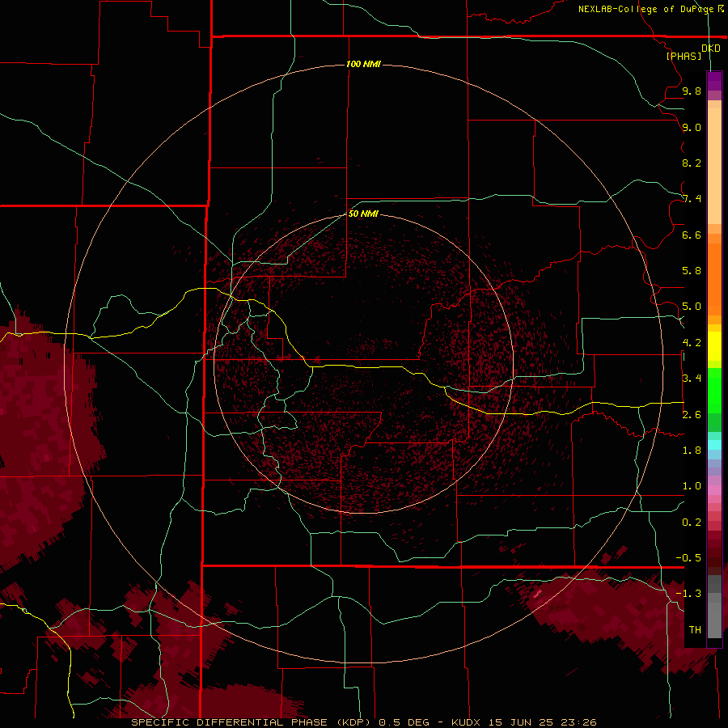Click the 6.6 scale value

coord(692,235)
